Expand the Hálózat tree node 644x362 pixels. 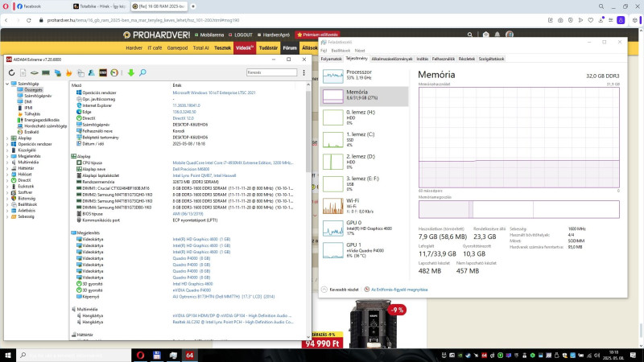[7, 175]
